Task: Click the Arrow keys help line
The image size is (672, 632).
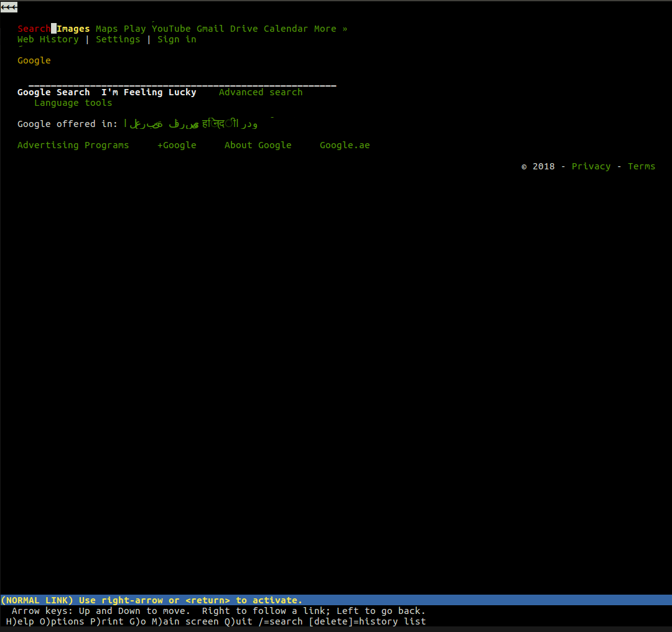Action: click(218, 611)
